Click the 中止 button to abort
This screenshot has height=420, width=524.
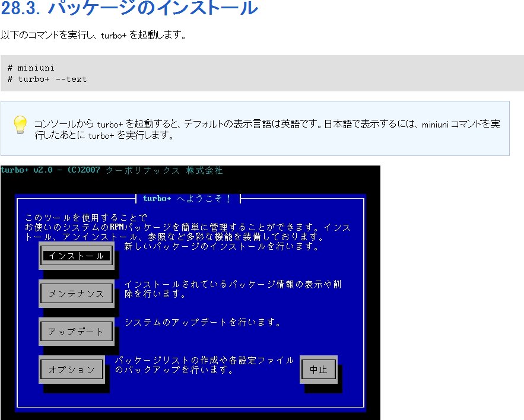(x=319, y=369)
